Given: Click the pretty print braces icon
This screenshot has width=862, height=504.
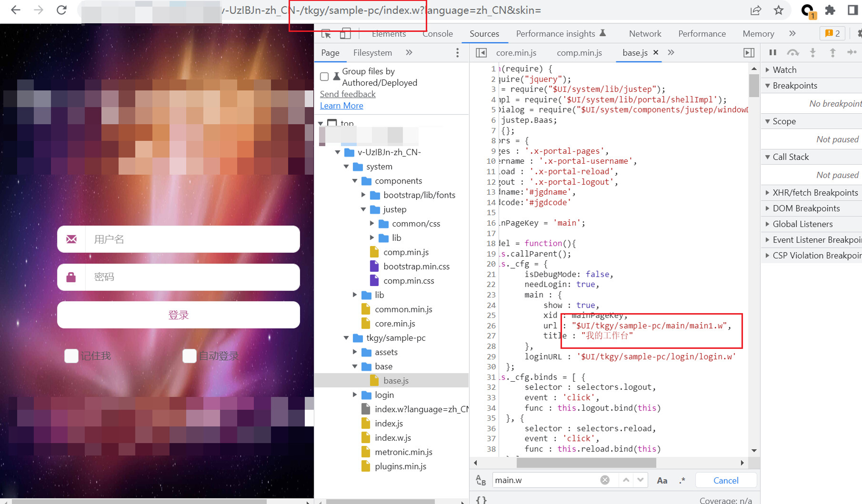Looking at the screenshot, I should click(481, 500).
